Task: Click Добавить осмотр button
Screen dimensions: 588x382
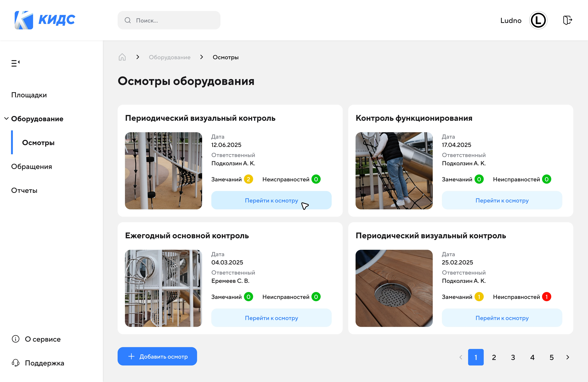Action: pos(157,356)
